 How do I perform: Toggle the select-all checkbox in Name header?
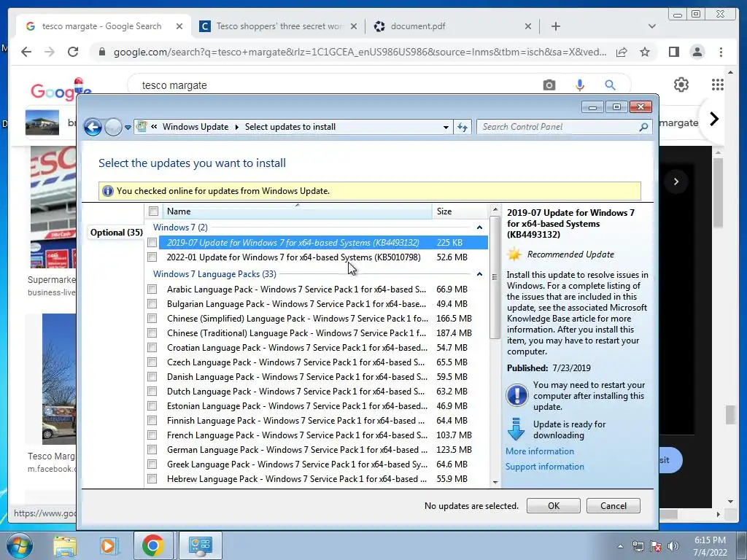pyautogui.click(x=153, y=211)
